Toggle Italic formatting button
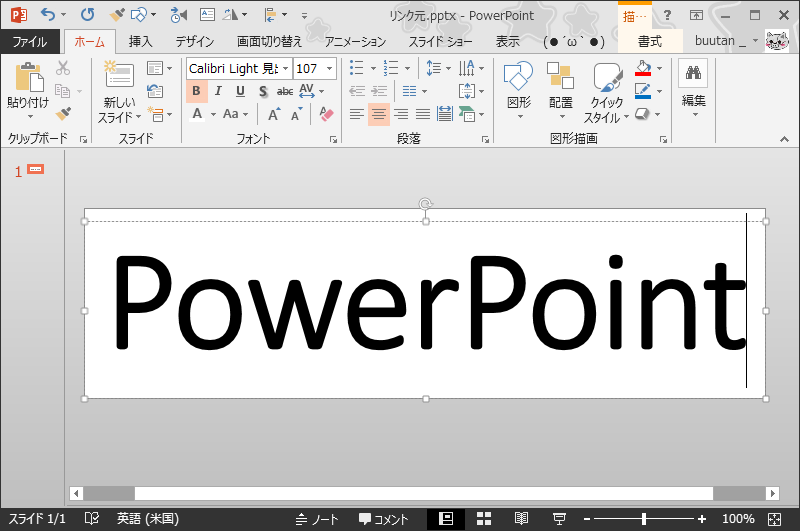Screen dimensions: 800x531 [218, 91]
